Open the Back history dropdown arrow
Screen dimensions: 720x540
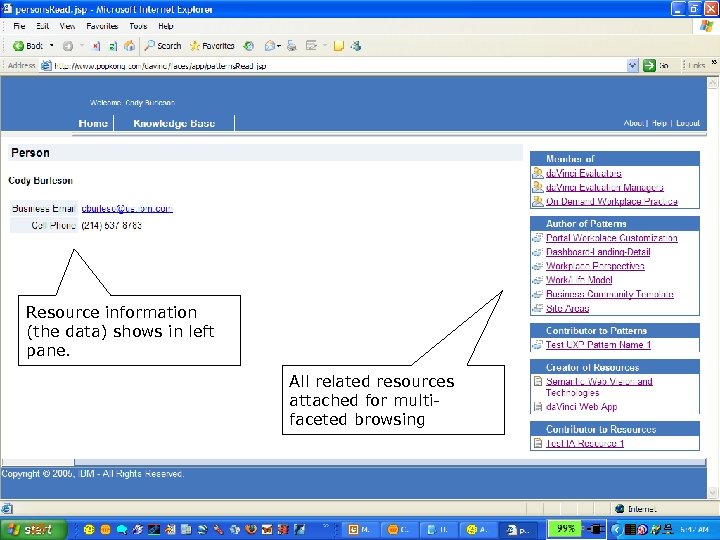[x=51, y=45]
